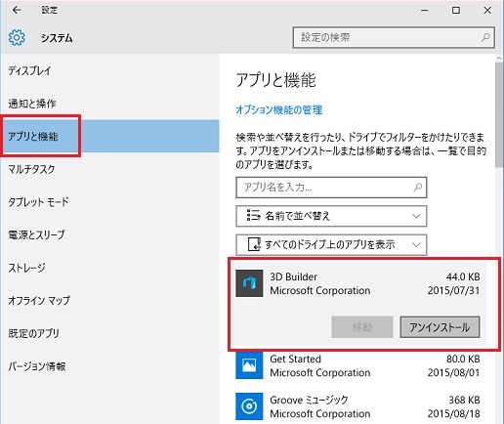Image resolution: width=504 pixels, height=424 pixels.
Task: Click the magnifier in アプリ名を入力 box
Action: [417, 188]
